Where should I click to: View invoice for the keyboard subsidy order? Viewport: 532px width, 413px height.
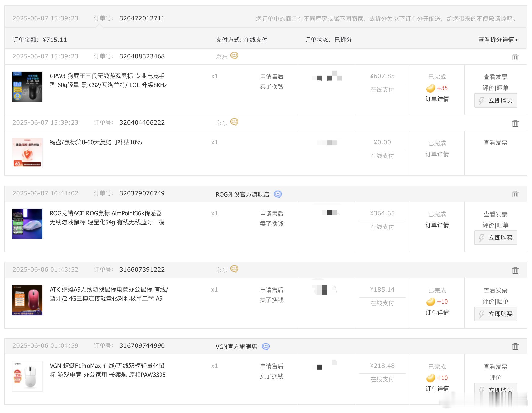click(495, 143)
